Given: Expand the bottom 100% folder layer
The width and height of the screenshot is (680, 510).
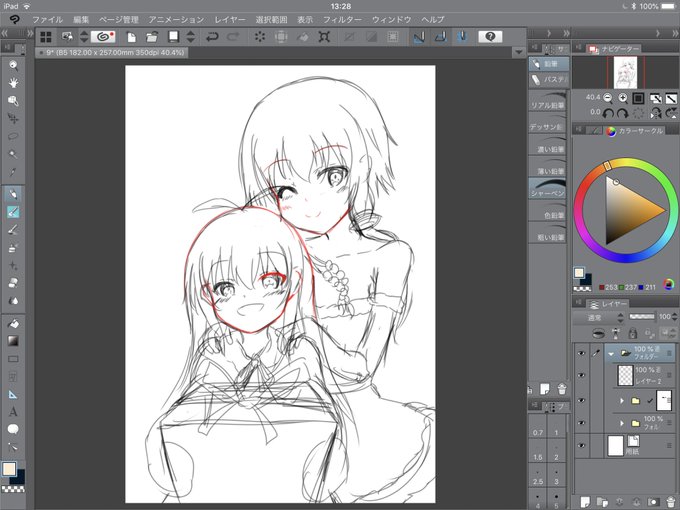Looking at the screenshot, I should [622, 423].
